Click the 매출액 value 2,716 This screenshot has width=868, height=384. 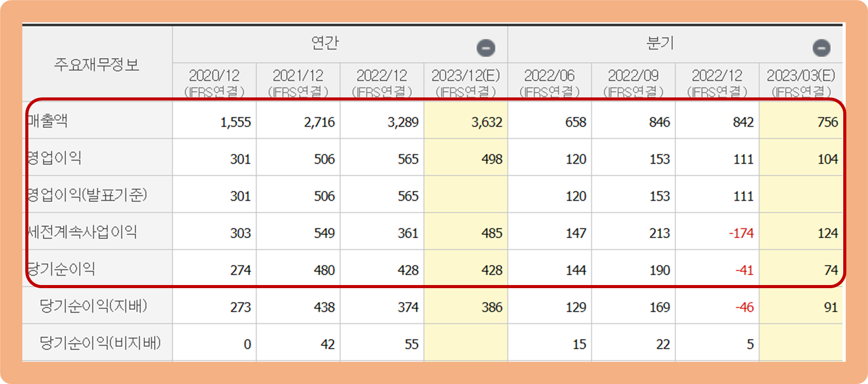[319, 123]
